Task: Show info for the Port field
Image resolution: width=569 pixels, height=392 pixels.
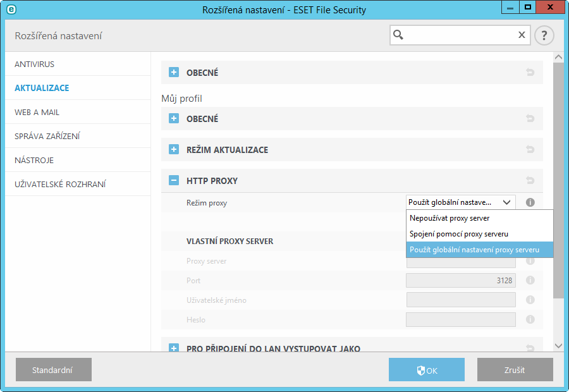Action: pyautogui.click(x=530, y=280)
